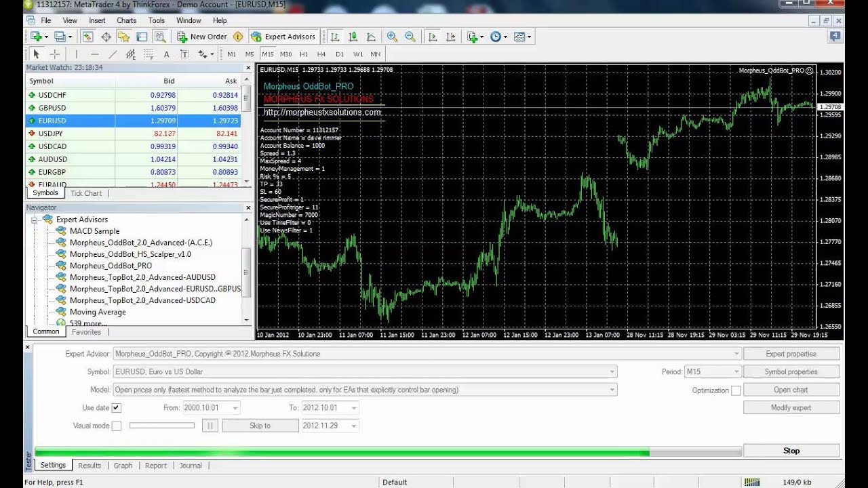Select the H1 timeframe button

304,54
